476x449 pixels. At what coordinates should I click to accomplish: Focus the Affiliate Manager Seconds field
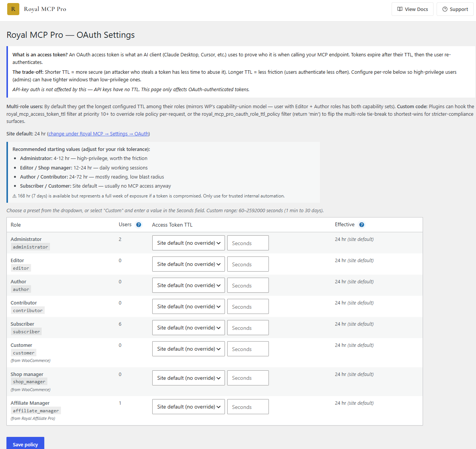point(248,407)
